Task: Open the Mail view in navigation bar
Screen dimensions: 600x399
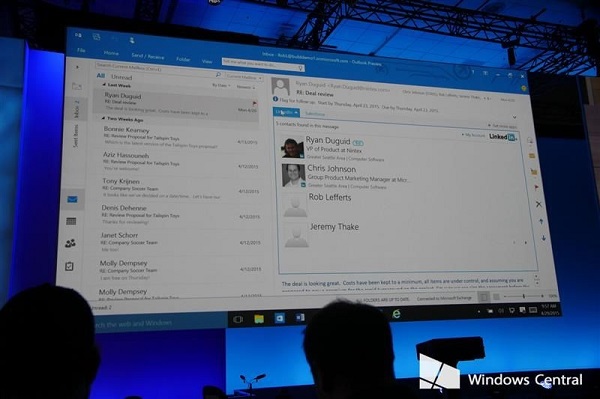Action: click(x=72, y=199)
